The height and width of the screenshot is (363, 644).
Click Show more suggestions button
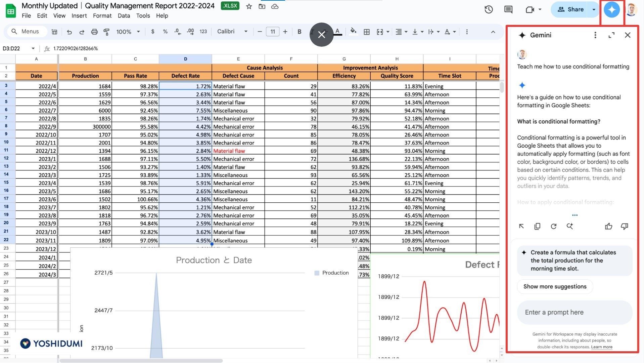(555, 286)
